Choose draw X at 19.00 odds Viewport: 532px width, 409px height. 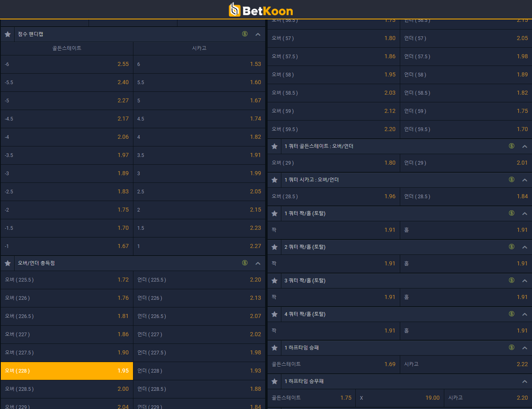pos(399,398)
